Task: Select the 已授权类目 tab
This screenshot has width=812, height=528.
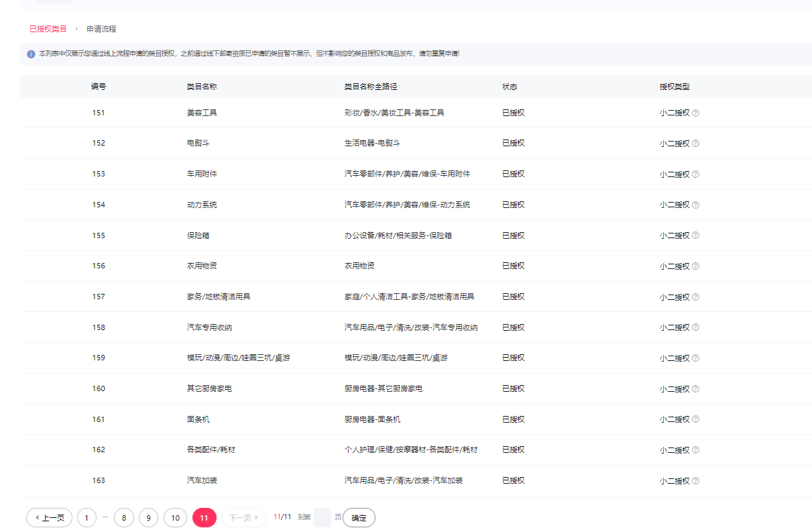Action: tap(48, 29)
